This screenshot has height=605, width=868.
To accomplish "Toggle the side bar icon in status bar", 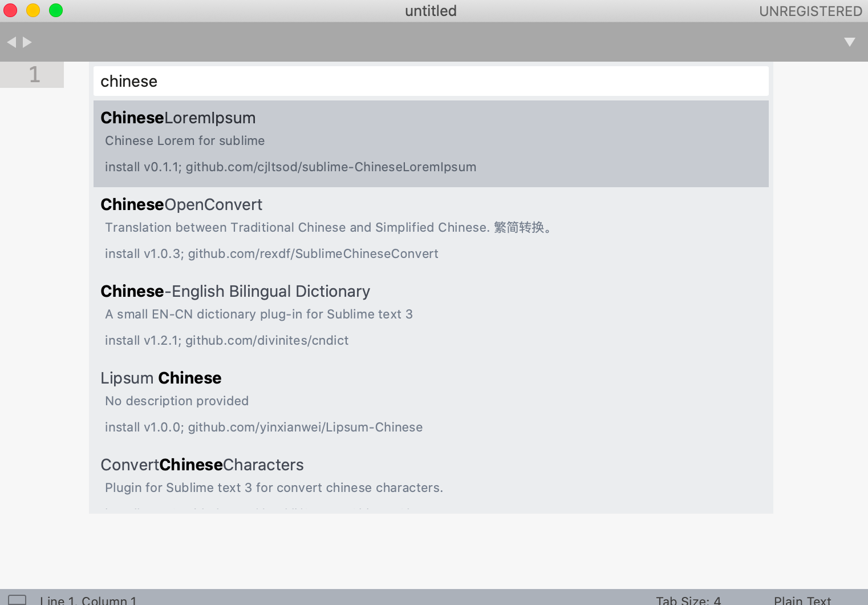I will (17, 600).
